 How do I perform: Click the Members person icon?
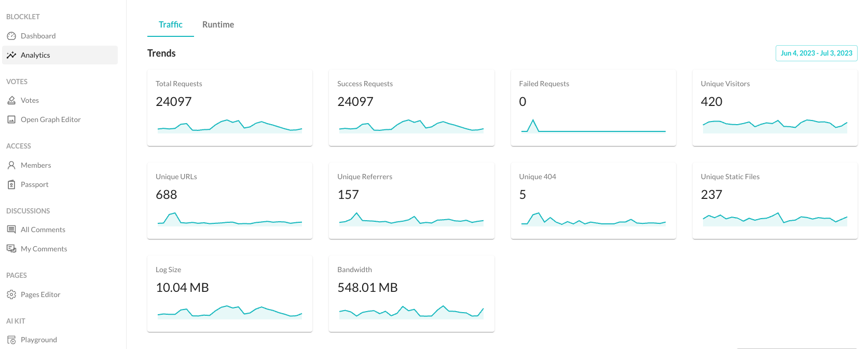tap(11, 165)
